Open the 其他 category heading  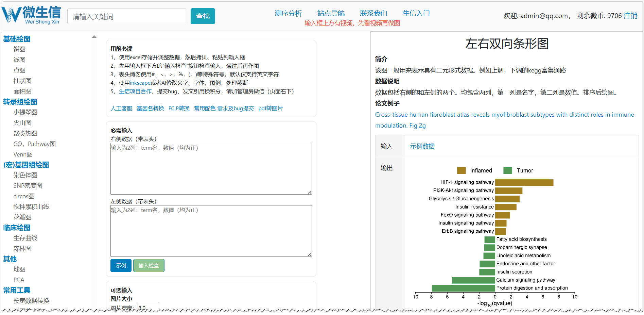[10, 259]
